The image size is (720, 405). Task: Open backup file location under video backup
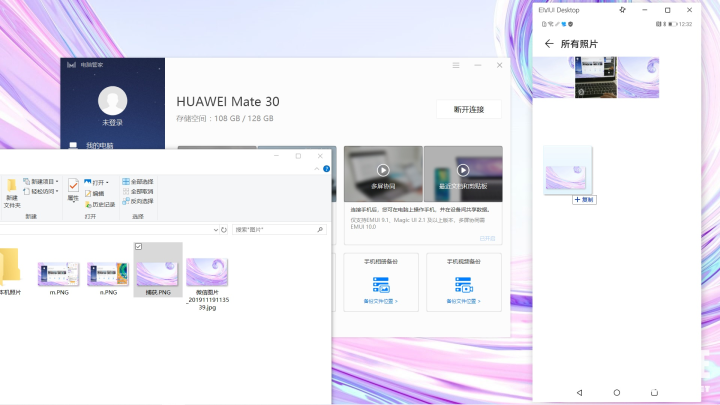[x=463, y=301]
